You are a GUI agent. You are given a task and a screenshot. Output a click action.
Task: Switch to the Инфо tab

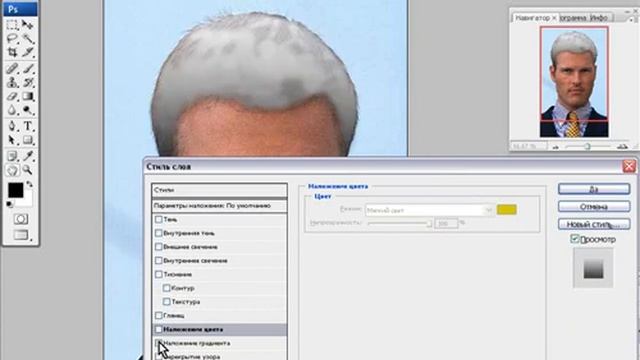tap(599, 18)
